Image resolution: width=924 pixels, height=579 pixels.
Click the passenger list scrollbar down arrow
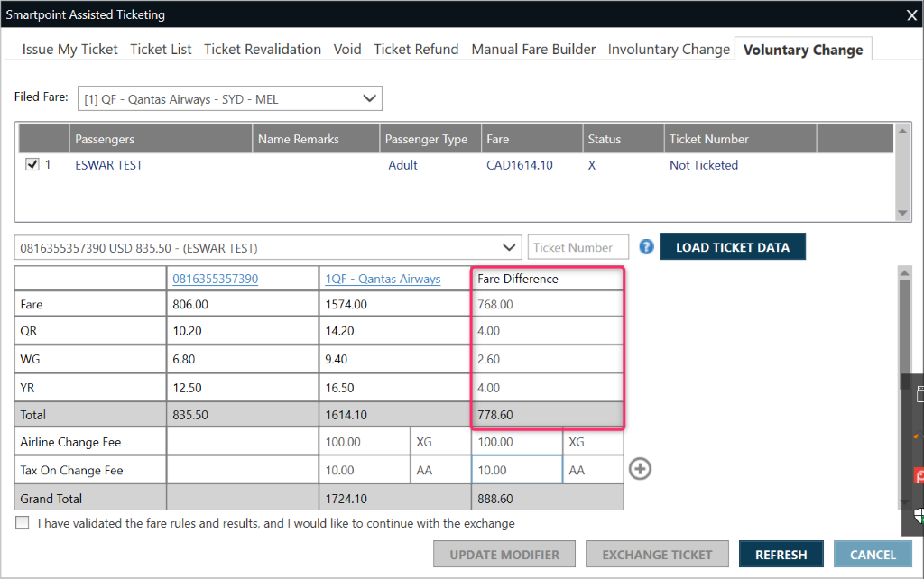(x=903, y=213)
